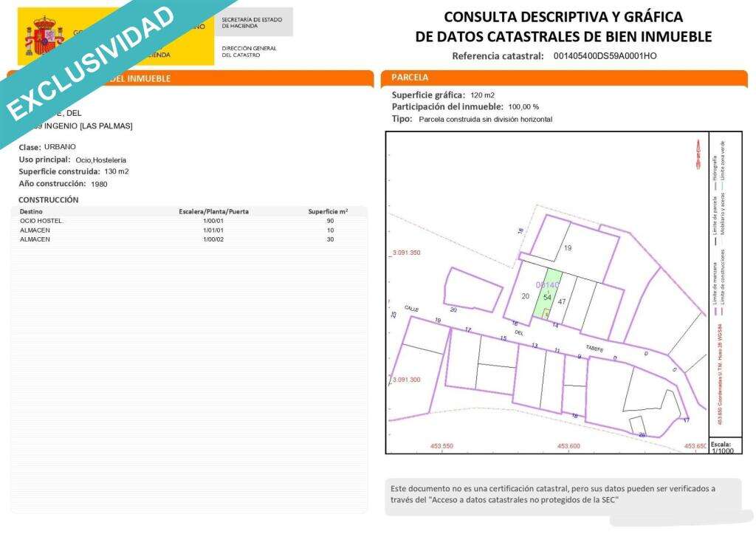Click the 'CONSTRUCCIÓN' section heading
The width and height of the screenshot is (756, 534).
pos(48,199)
